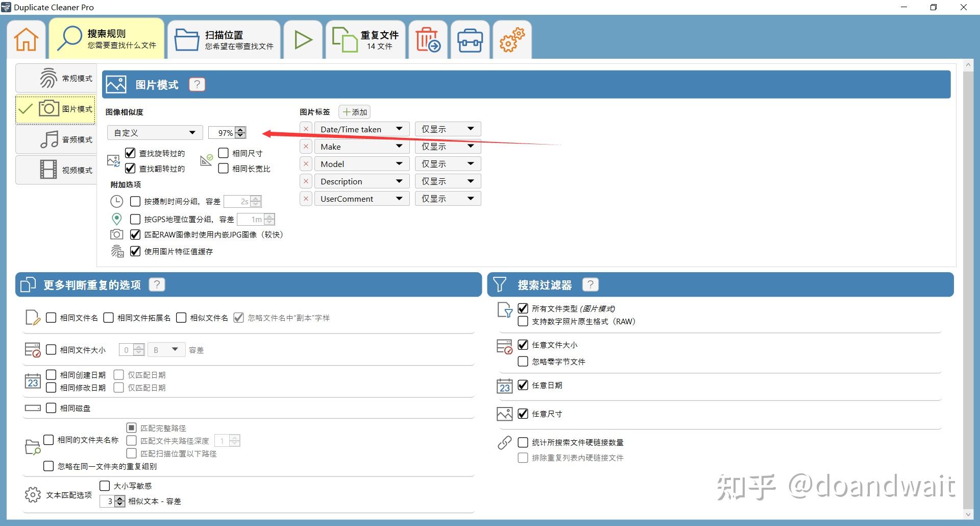Increase similarity percentage with up arrow
Image resolution: width=980 pixels, height=526 pixels.
pos(240,130)
